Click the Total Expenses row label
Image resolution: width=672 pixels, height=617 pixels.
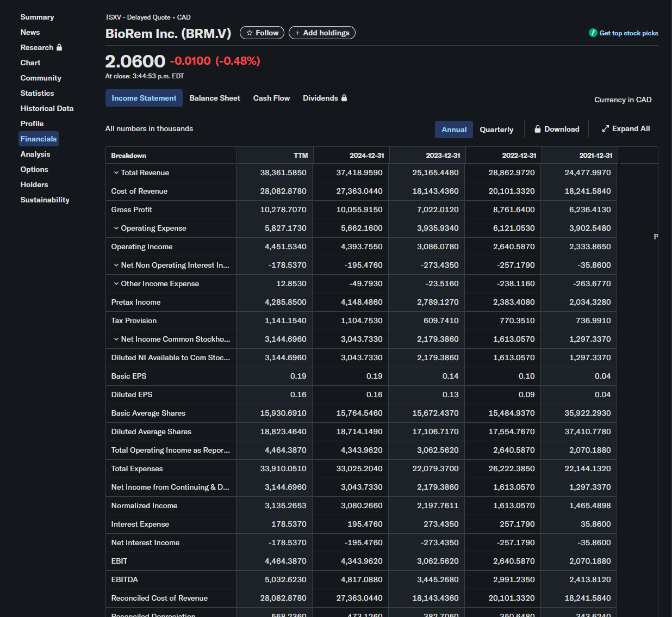click(137, 468)
